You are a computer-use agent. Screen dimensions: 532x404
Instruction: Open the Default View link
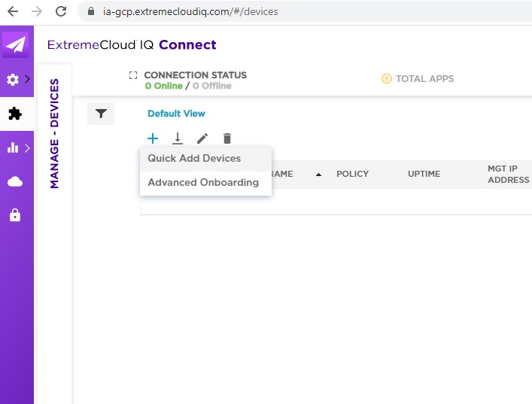point(176,114)
